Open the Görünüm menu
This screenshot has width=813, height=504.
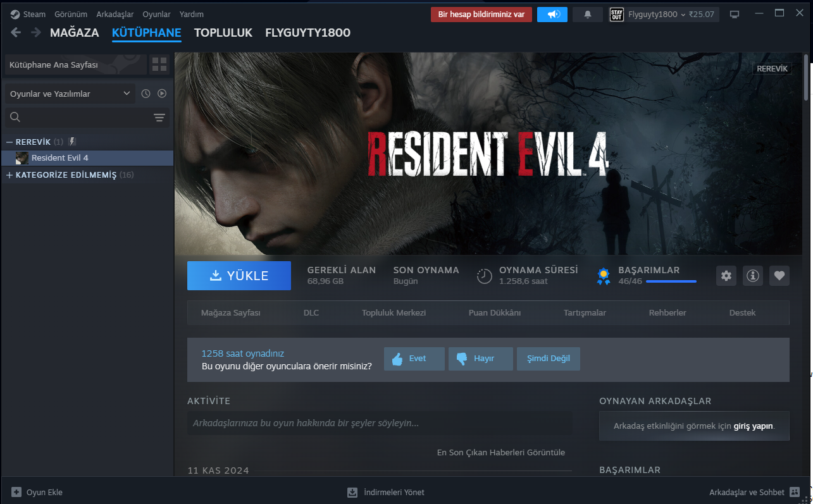(71, 14)
